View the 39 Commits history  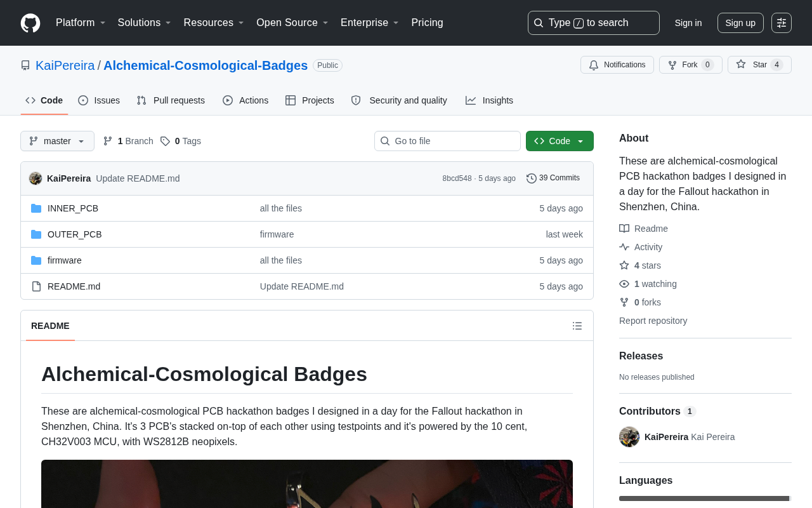(x=553, y=178)
